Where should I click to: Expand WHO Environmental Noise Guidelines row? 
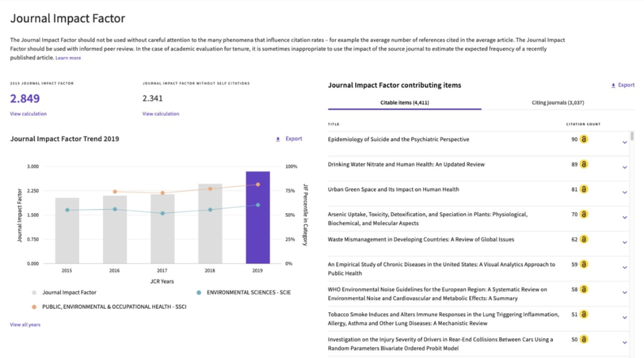pos(624,292)
